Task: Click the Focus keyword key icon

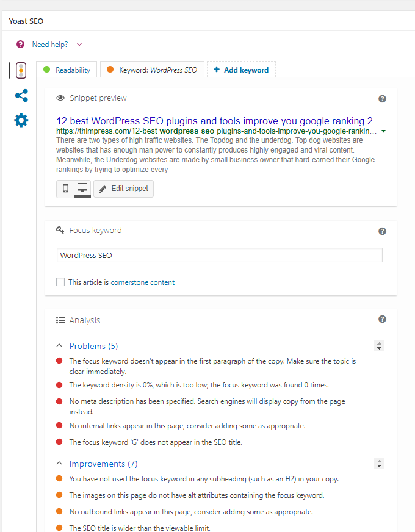Action: tap(60, 231)
